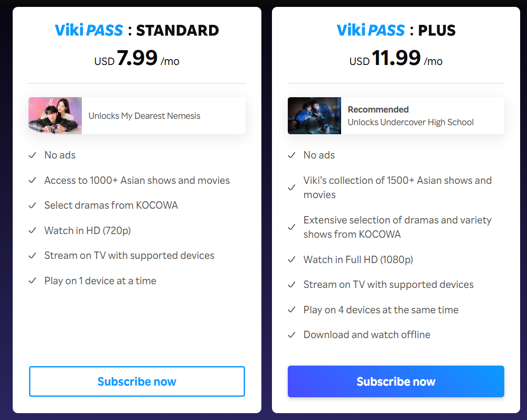Click Extensive selection from KOCOWA feature text

(x=397, y=227)
